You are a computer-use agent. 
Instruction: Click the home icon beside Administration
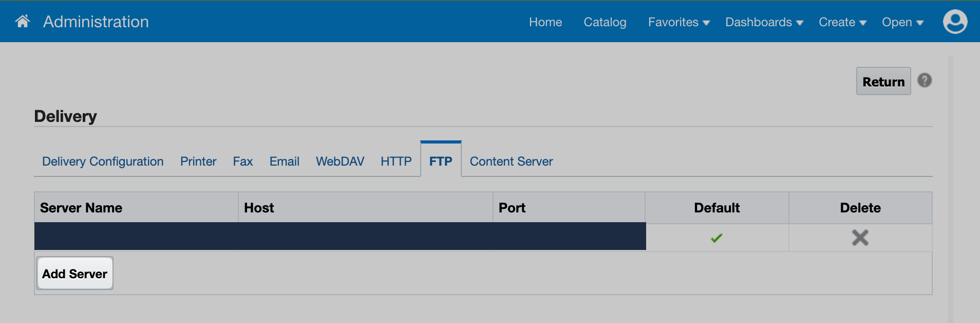pyautogui.click(x=23, y=22)
